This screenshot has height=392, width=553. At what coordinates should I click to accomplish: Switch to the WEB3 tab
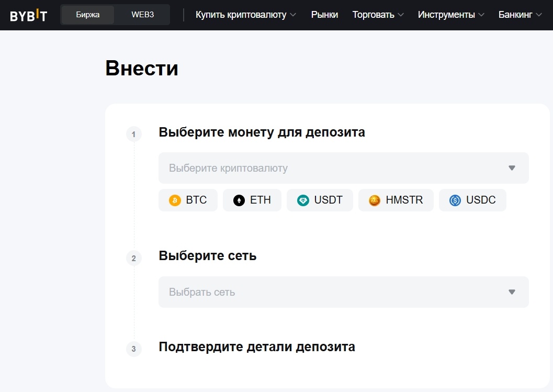tap(142, 15)
